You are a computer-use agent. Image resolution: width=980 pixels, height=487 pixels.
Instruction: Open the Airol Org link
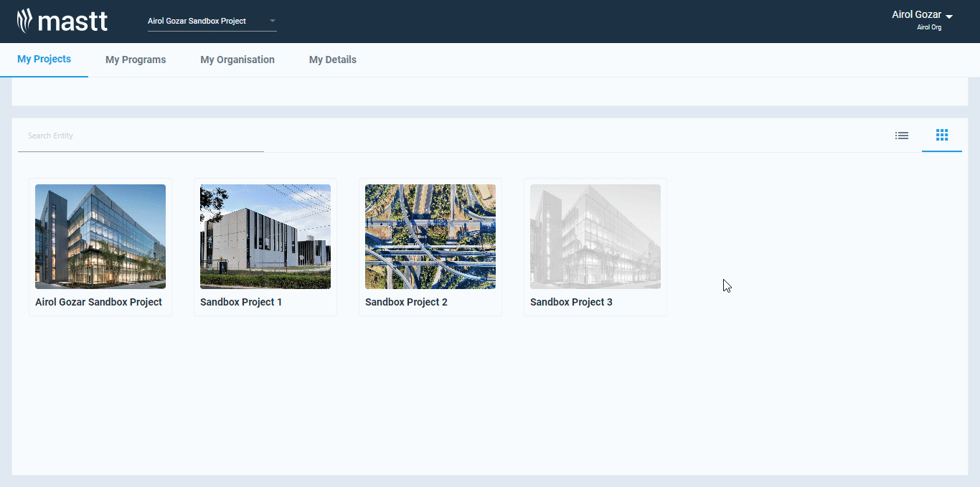pos(929,27)
